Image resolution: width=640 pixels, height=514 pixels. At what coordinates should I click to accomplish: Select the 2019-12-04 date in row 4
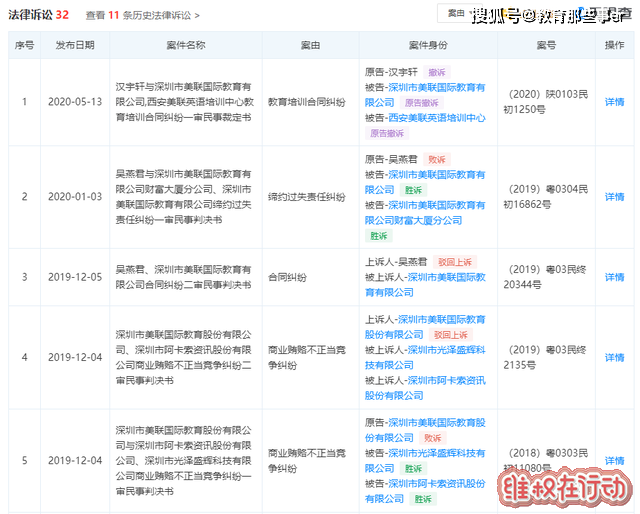pyautogui.click(x=75, y=358)
